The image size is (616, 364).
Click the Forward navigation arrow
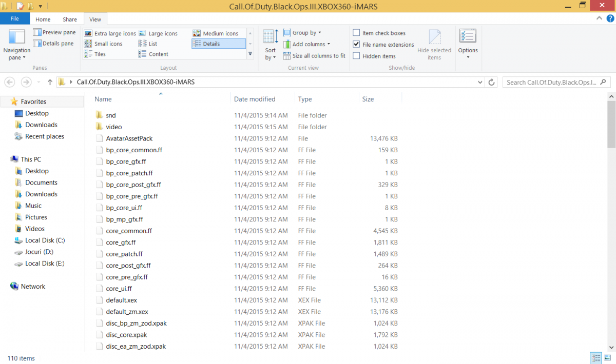26,82
